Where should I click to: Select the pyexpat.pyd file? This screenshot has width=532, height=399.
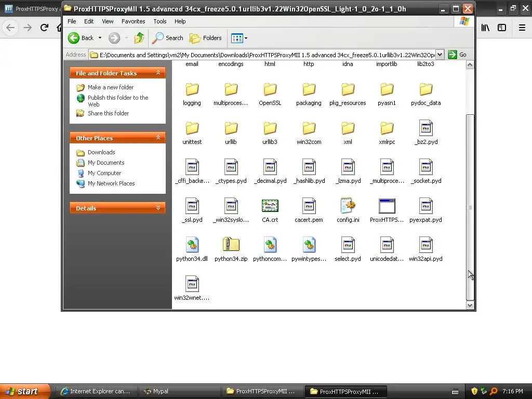425,211
